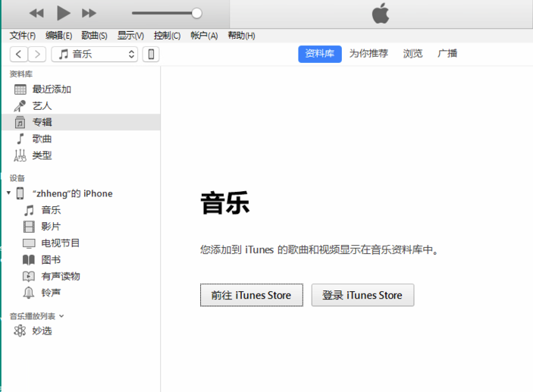533x392 pixels.
Task: Click the album icon beside 专辑
Action: tap(20, 122)
